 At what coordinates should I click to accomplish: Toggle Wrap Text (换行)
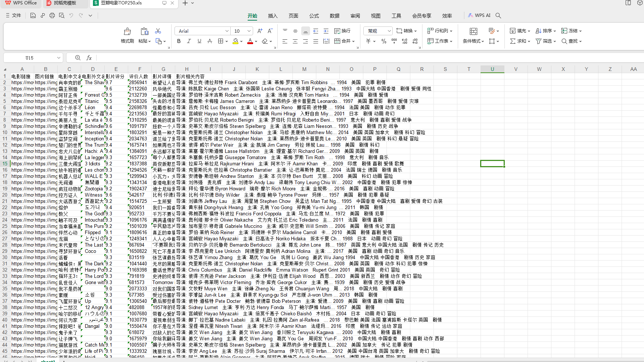point(342,31)
